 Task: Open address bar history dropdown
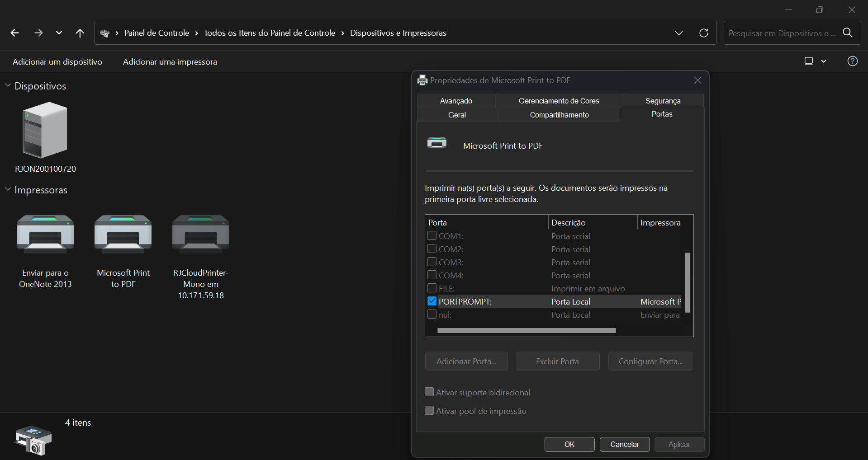tap(678, 33)
